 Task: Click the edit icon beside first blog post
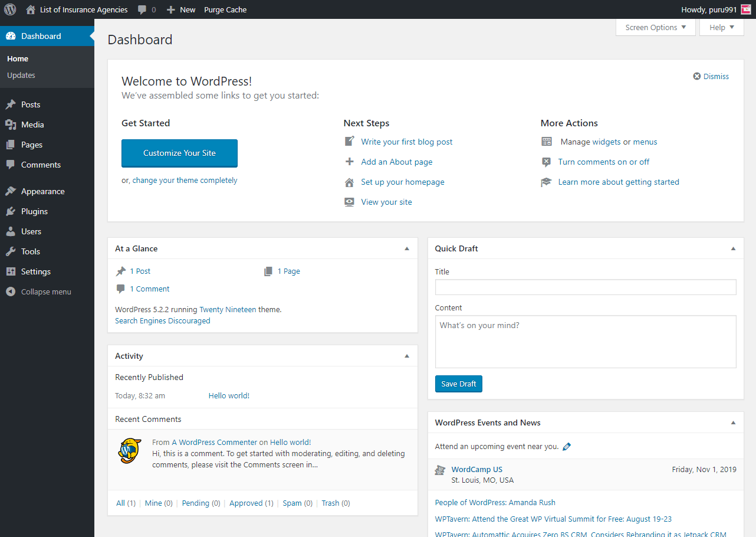click(x=350, y=142)
